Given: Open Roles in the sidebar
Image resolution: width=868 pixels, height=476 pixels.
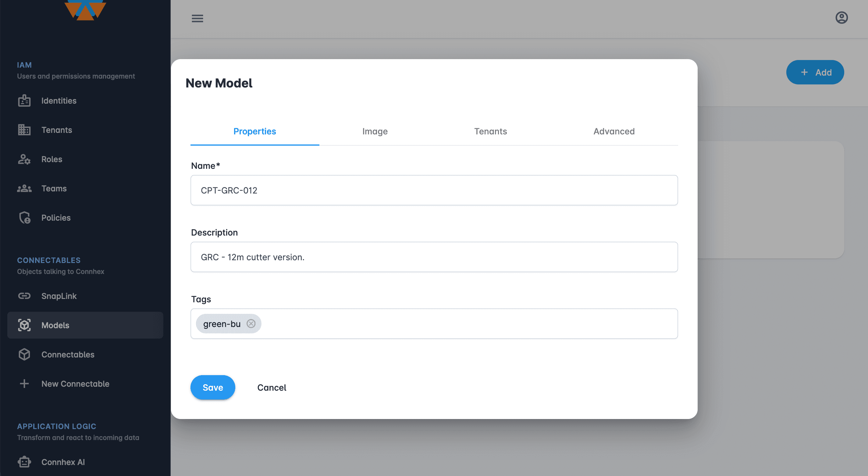Looking at the screenshot, I should point(85,159).
